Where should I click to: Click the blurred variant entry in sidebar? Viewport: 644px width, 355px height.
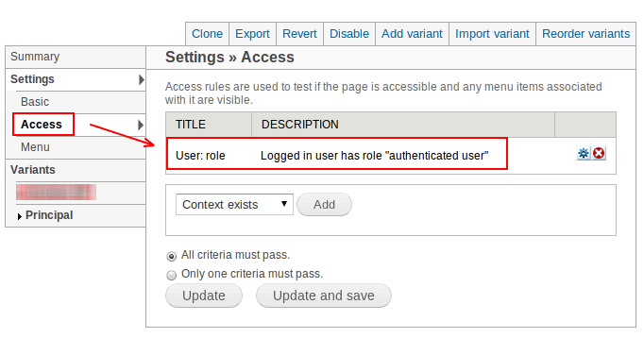click(57, 193)
